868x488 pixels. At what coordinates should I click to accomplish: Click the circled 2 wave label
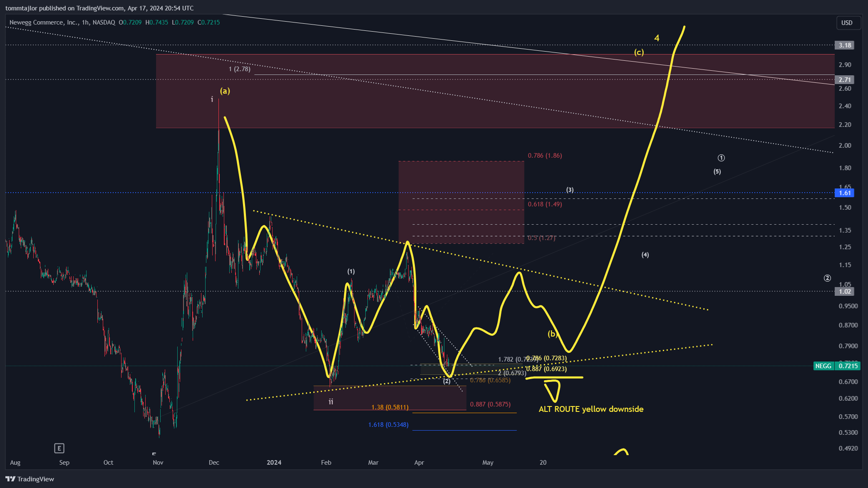(x=827, y=278)
